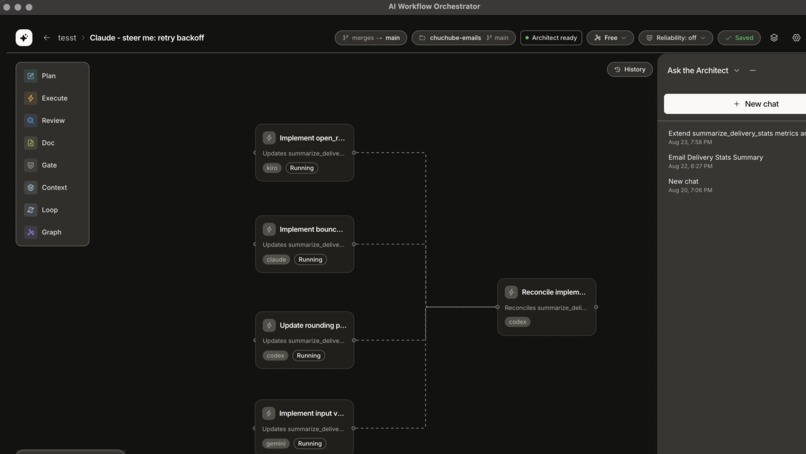Click the lightning icon on Implement bounc... node
Viewport: 806px width, 454px height.
click(269, 229)
